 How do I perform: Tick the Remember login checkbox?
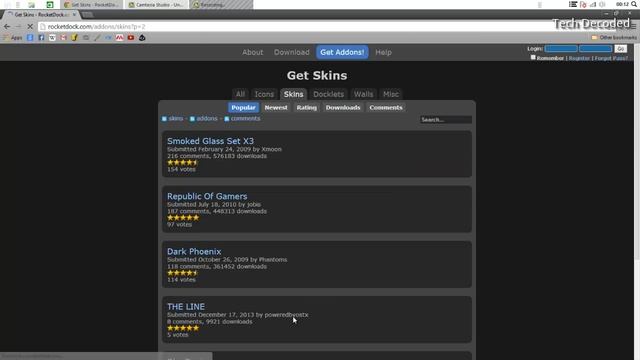tap(533, 58)
